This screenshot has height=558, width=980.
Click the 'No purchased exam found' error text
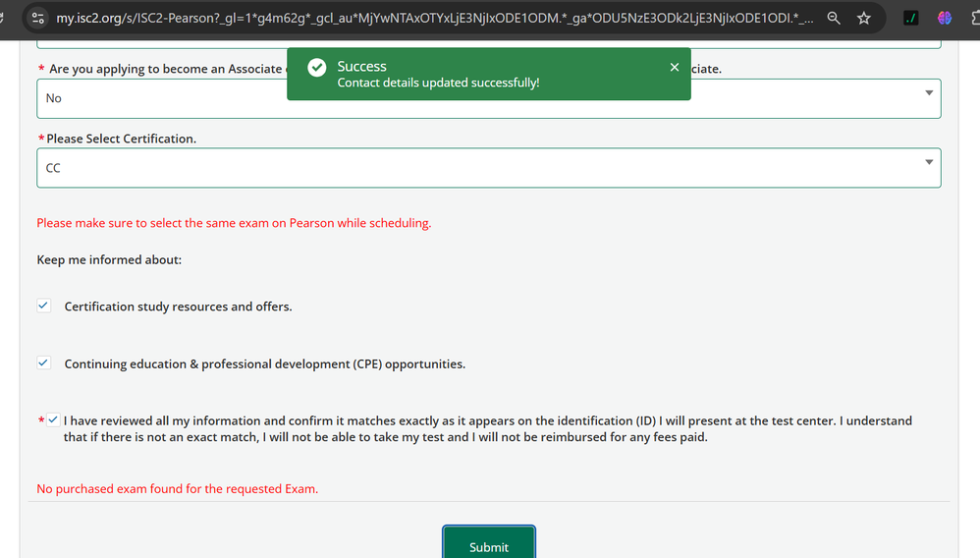coord(177,488)
